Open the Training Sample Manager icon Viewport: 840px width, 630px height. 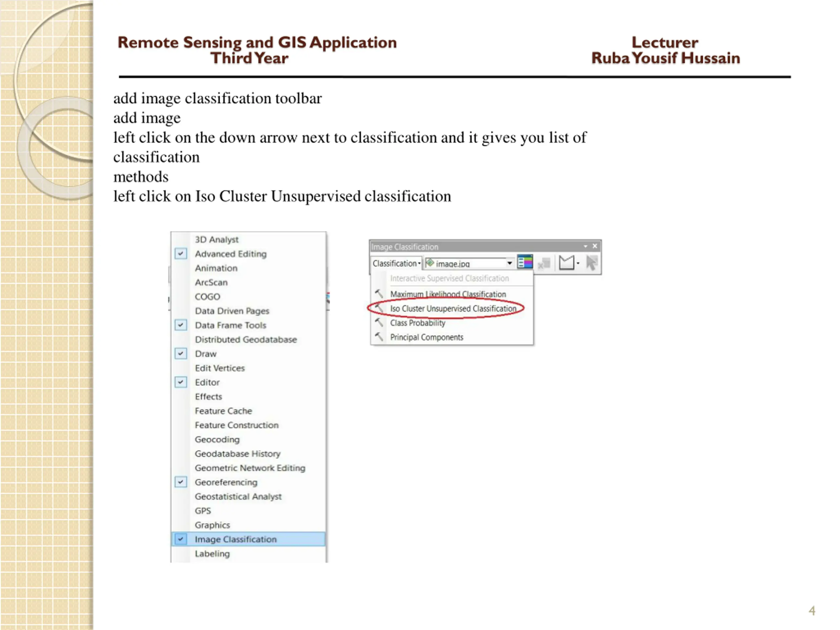pos(525,262)
